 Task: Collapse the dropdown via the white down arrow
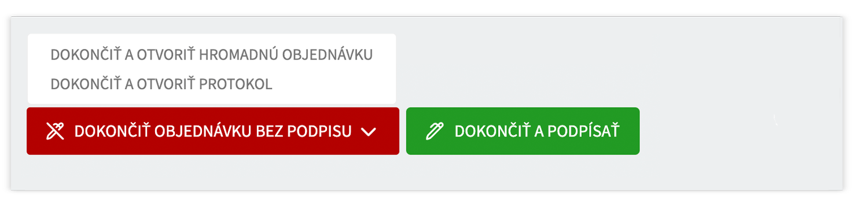(369, 132)
